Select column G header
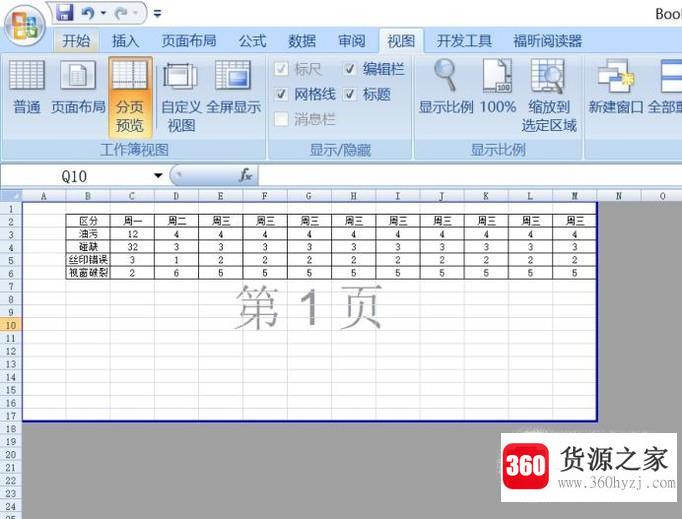This screenshot has width=682, height=519. 309,196
